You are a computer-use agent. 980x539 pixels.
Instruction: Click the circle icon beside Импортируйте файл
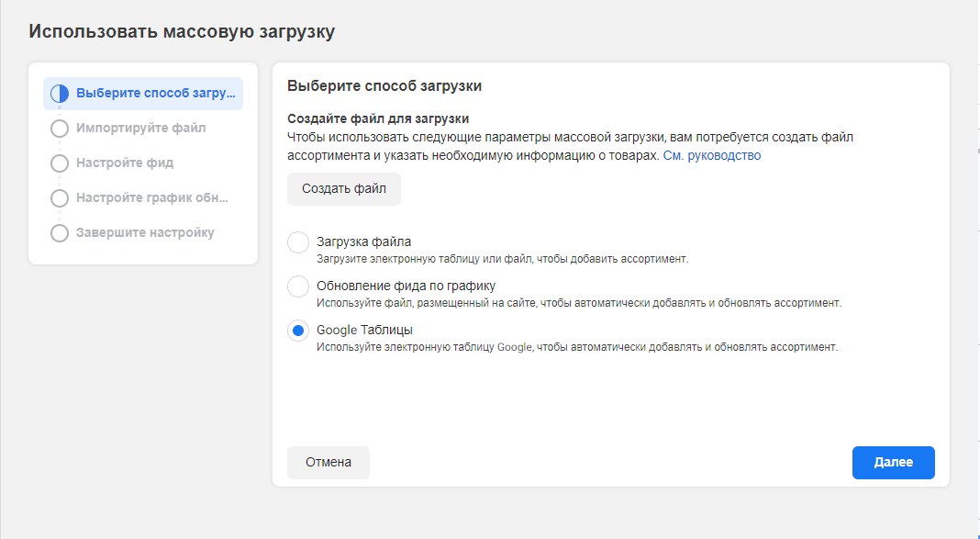pos(60,129)
